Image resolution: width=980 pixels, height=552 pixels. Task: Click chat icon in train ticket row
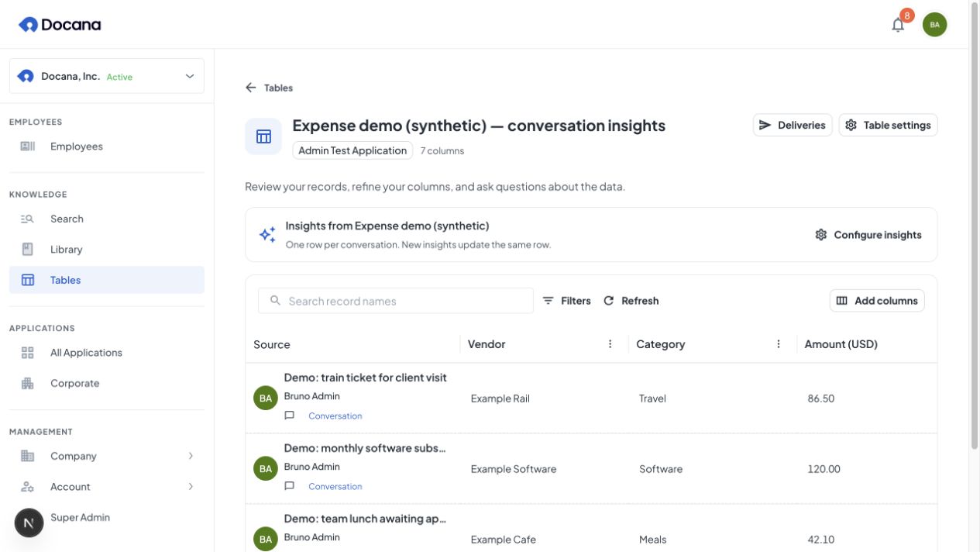click(290, 416)
